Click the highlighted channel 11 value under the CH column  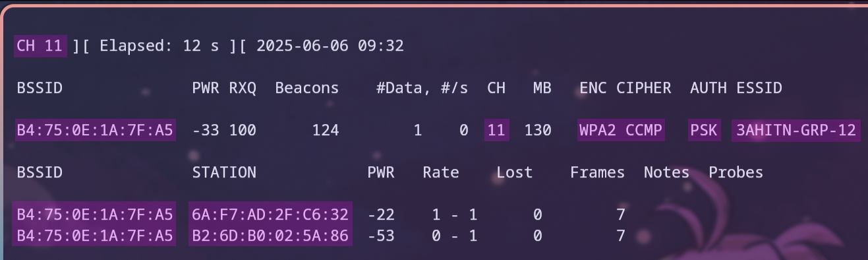point(496,131)
